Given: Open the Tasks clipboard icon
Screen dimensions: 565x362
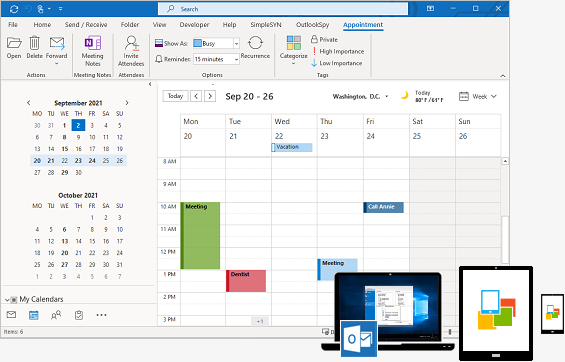Looking at the screenshot, I should coord(79,315).
